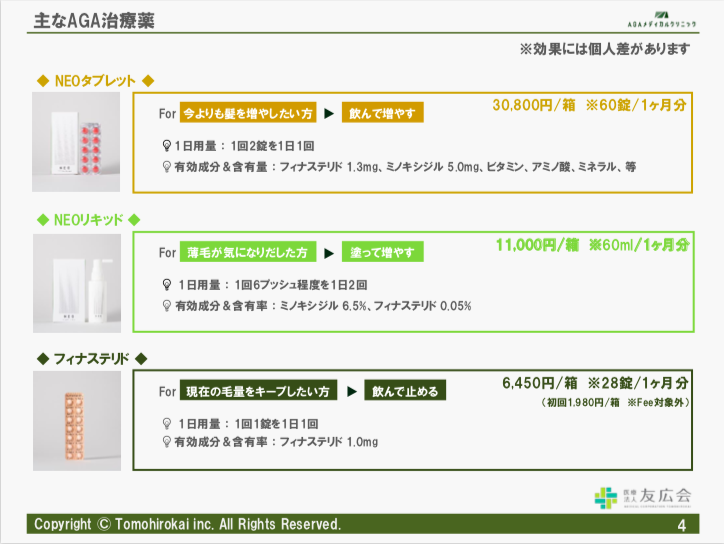Image resolution: width=724 pixels, height=544 pixels.
Task: Click the arrow after 現在の毛量をキープしたい方
Action: pyautogui.click(x=352, y=392)
